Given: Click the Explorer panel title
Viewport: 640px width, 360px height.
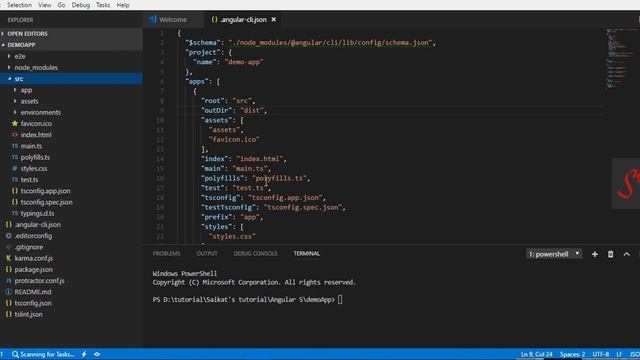Looking at the screenshot, I should (20, 20).
